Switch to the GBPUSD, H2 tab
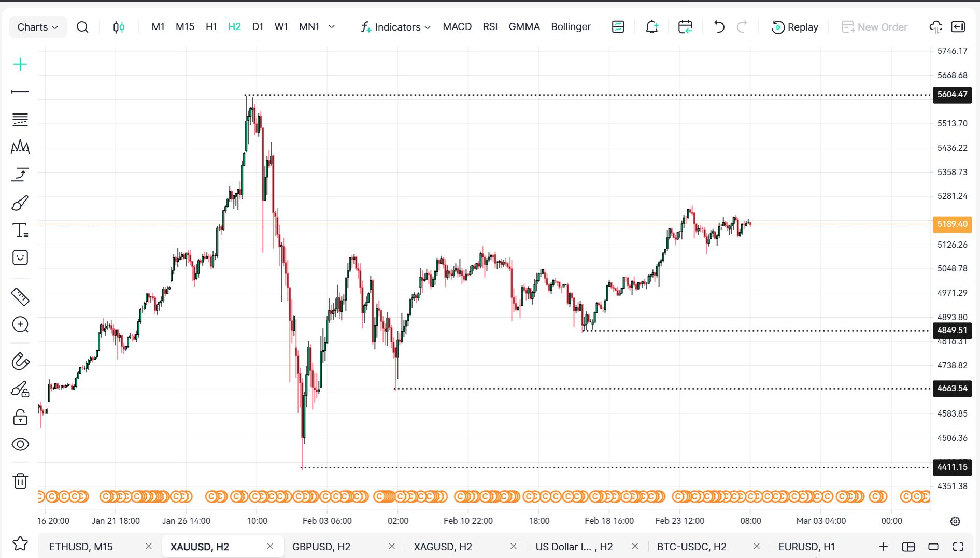This screenshot has height=558, width=980. [321, 547]
